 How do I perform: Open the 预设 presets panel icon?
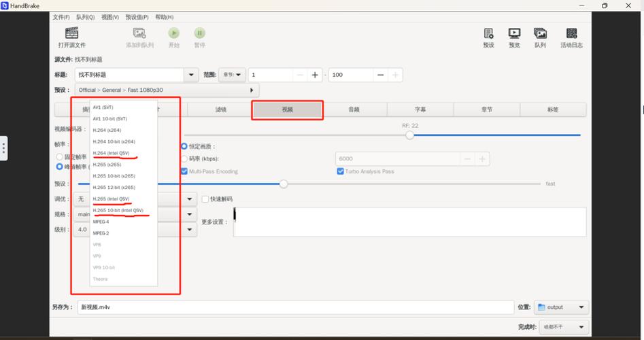(x=488, y=33)
